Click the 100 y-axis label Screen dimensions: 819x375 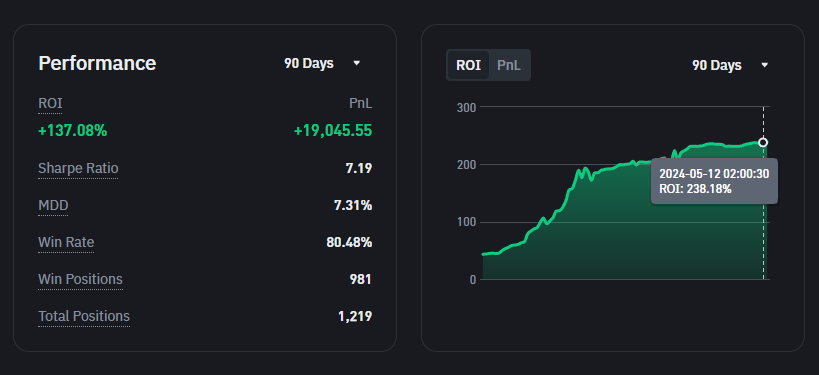pos(466,222)
